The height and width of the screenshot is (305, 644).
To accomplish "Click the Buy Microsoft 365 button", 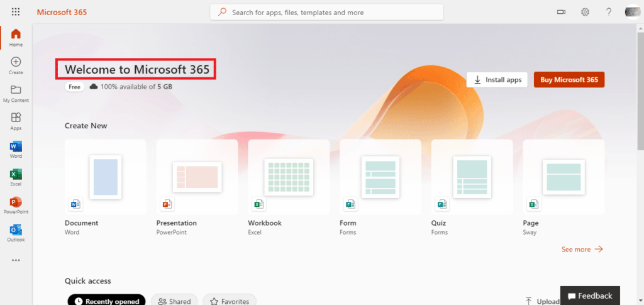I will [569, 80].
